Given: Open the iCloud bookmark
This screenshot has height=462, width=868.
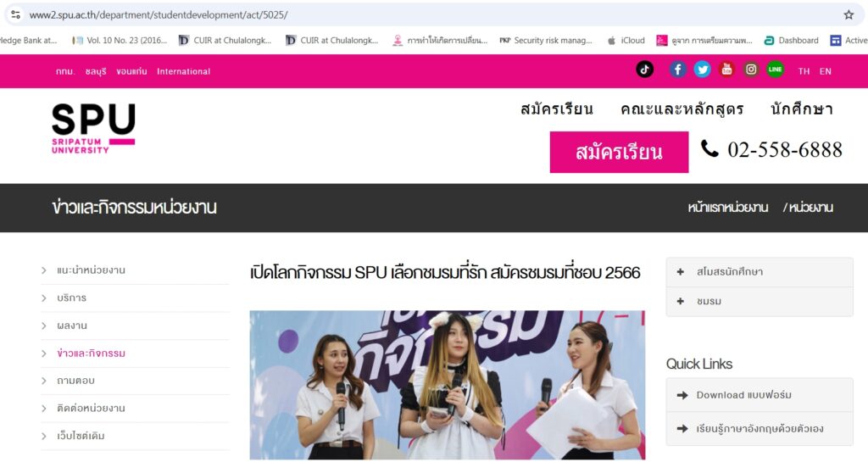Looking at the screenshot, I should click(626, 41).
